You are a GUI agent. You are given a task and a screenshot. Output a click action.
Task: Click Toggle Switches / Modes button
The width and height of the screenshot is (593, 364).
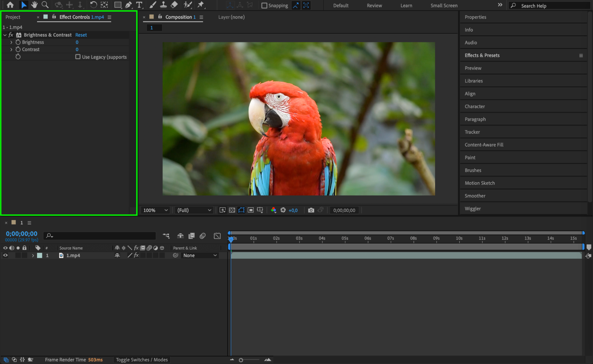click(x=142, y=360)
